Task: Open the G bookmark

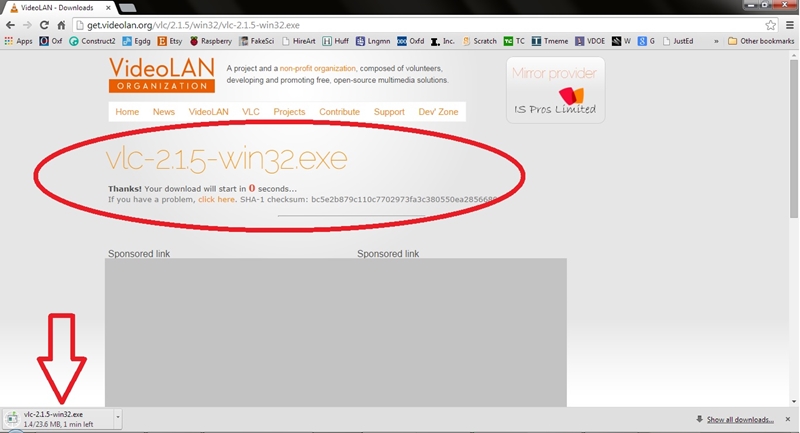Action: pyautogui.click(x=646, y=41)
